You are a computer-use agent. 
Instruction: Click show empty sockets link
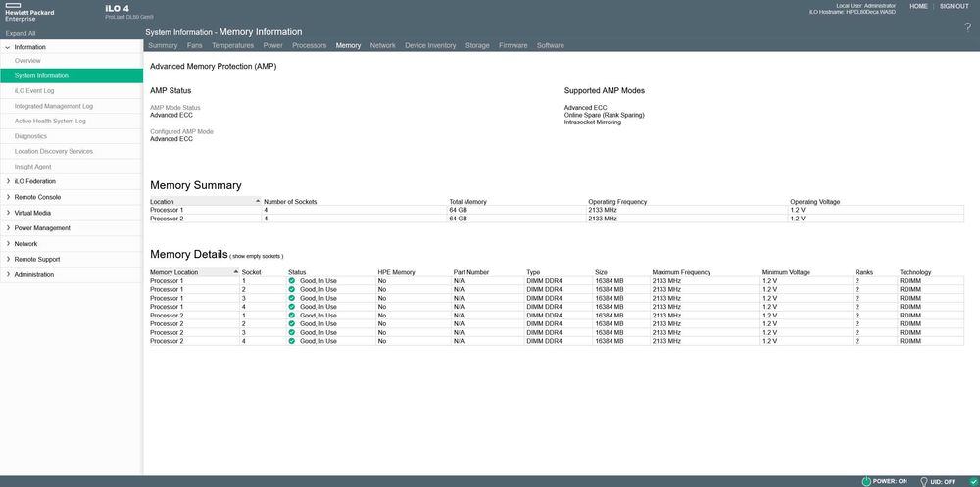point(256,257)
